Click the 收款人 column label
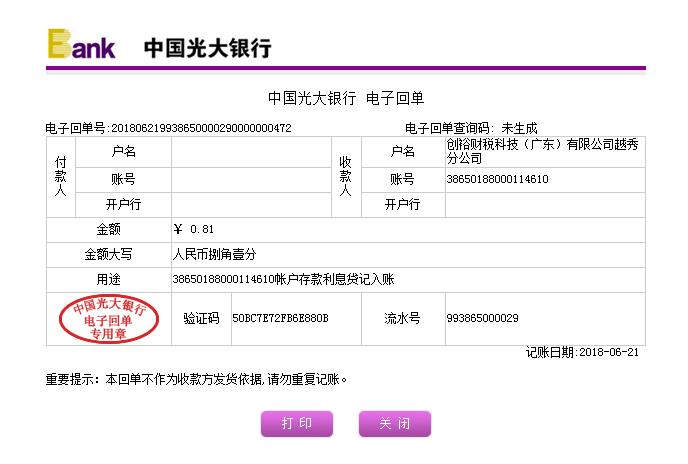The height and width of the screenshot is (464, 688). point(346,176)
